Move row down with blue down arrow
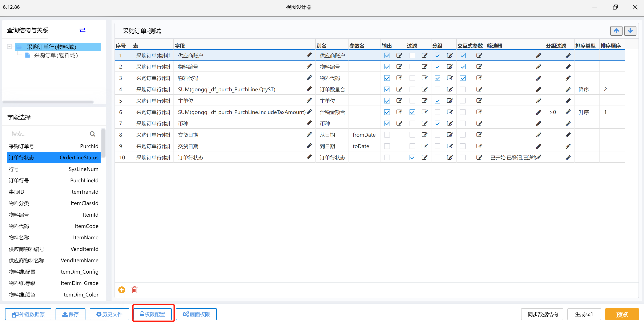 (x=630, y=31)
